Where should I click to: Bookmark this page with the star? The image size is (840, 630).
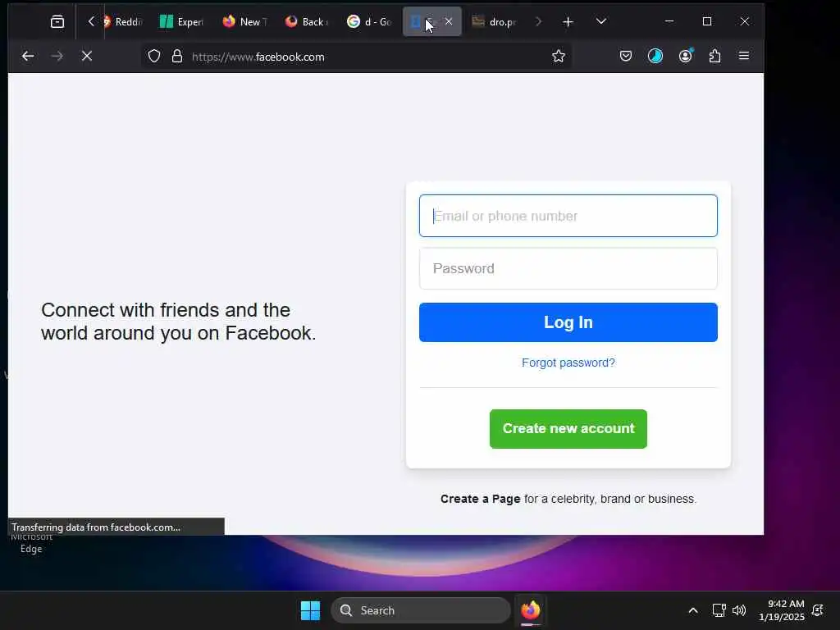[x=558, y=57]
